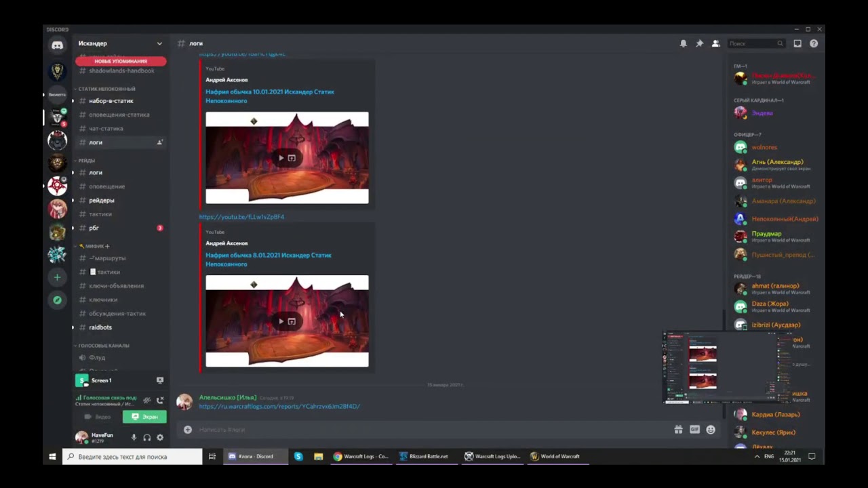Collapse ГОЛОСОВЫЕ КАНАЛЫ category

(103, 346)
